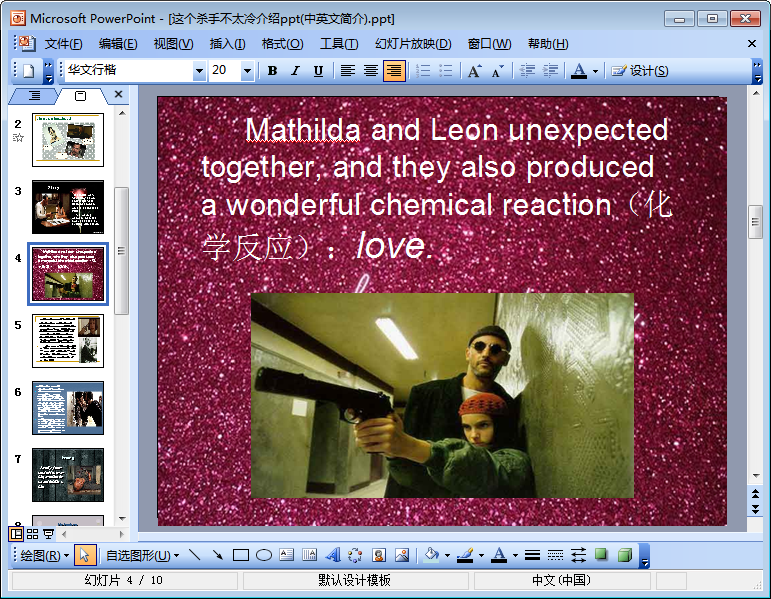Select slide 6 thumbnail
Screen dimensions: 771x599
coord(68,408)
